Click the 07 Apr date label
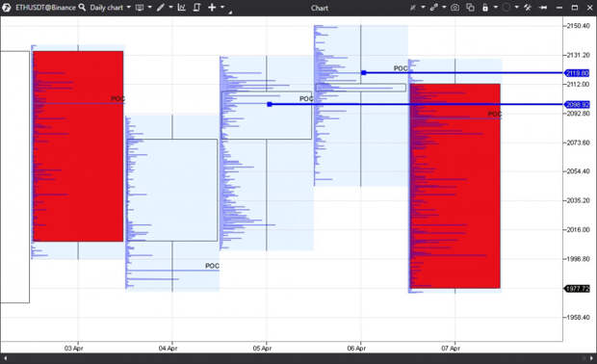This screenshot has height=364, width=597. click(451, 348)
